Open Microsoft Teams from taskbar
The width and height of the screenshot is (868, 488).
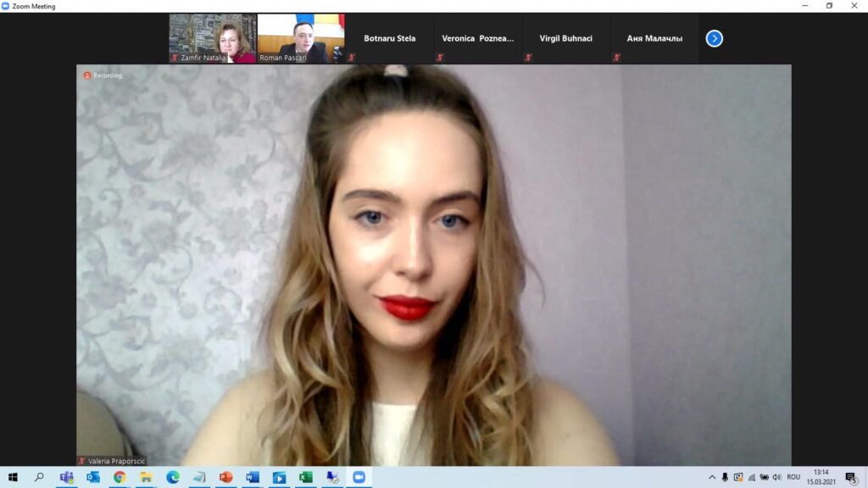(x=66, y=477)
